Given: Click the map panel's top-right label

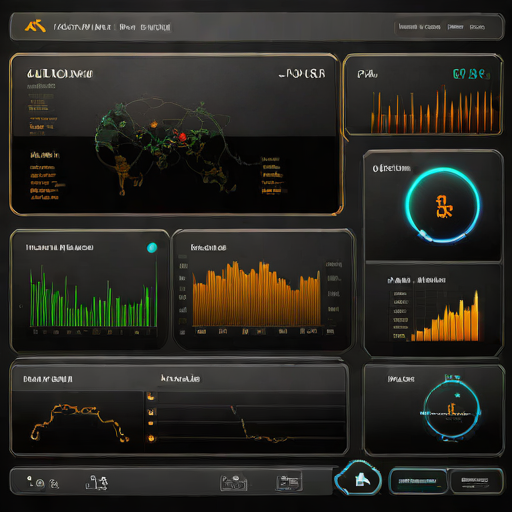Looking at the screenshot, I should 302,74.
